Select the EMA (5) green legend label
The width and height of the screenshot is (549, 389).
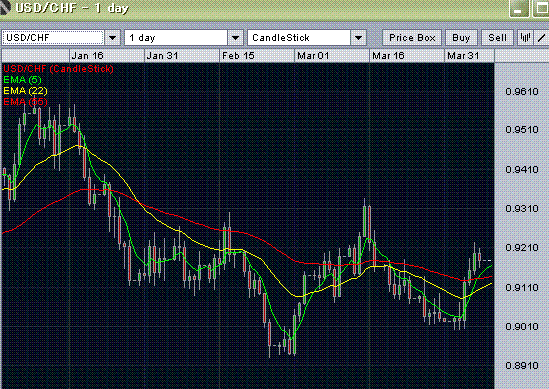point(22,80)
